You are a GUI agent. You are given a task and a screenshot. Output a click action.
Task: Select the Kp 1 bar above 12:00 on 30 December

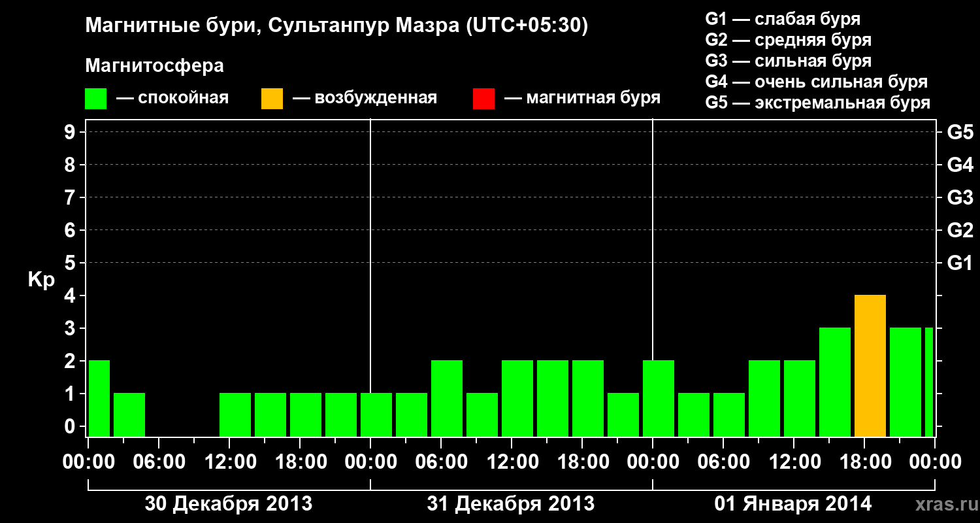(235, 414)
